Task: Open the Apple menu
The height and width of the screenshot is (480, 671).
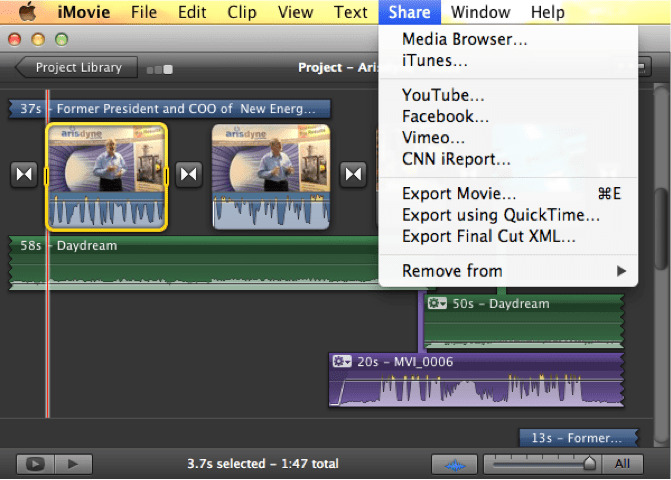Action: (27, 12)
